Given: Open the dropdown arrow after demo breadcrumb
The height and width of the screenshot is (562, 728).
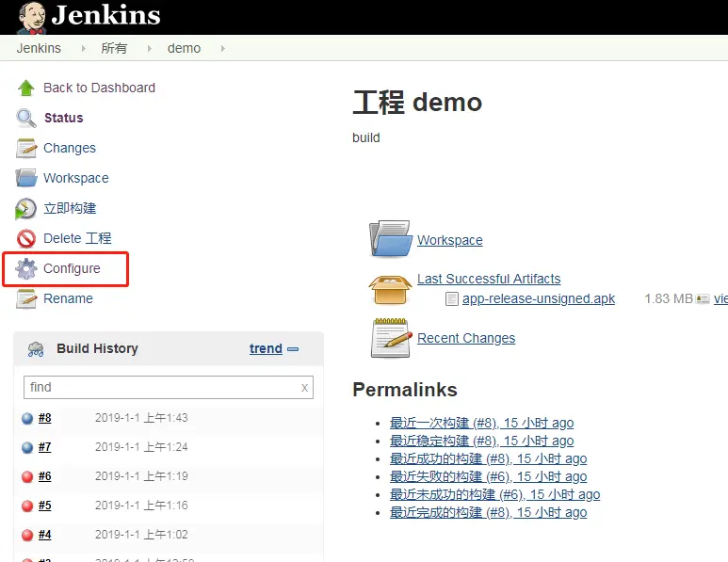Looking at the screenshot, I should 223,48.
